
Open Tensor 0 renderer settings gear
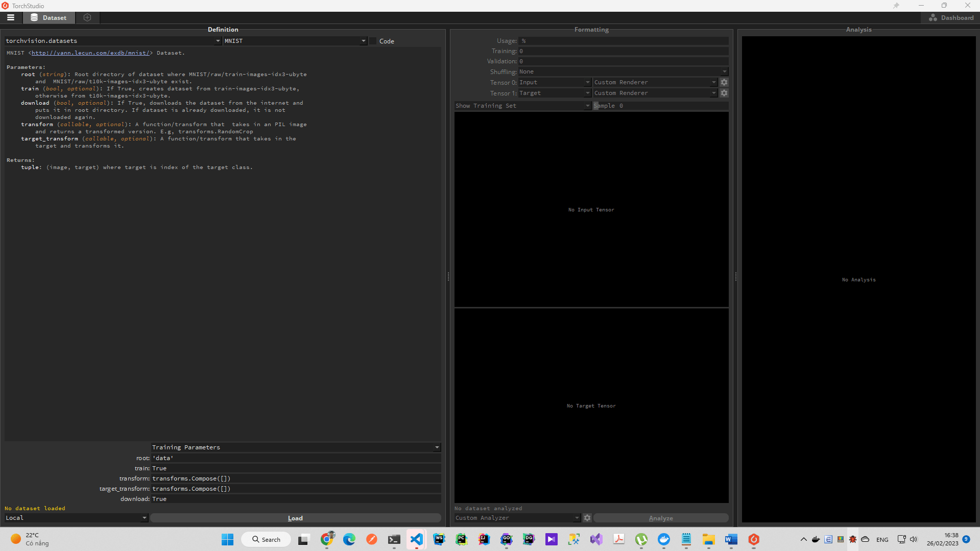click(724, 82)
